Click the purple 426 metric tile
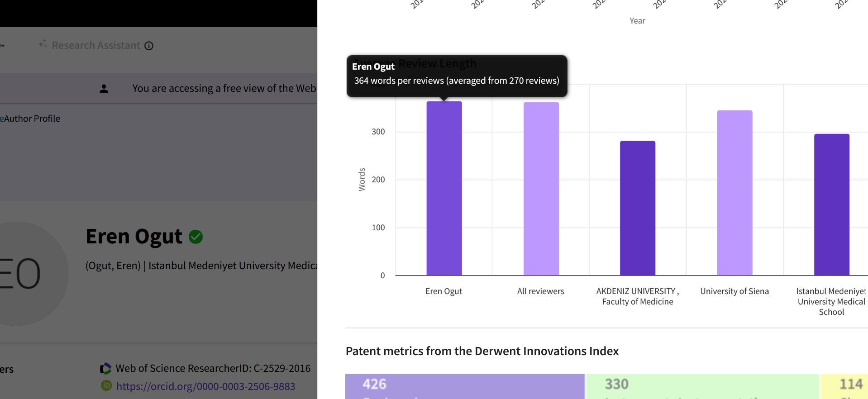The width and height of the screenshot is (868, 399). [x=465, y=386]
